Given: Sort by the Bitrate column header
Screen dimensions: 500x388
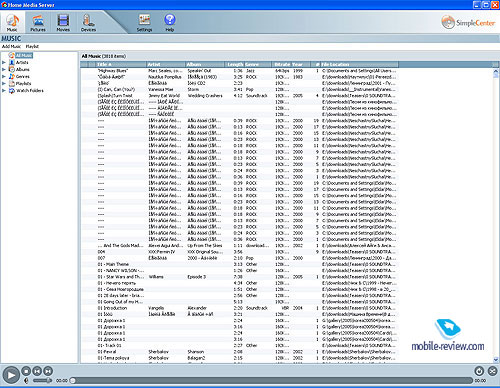Looking at the screenshot, I should coord(282,64).
